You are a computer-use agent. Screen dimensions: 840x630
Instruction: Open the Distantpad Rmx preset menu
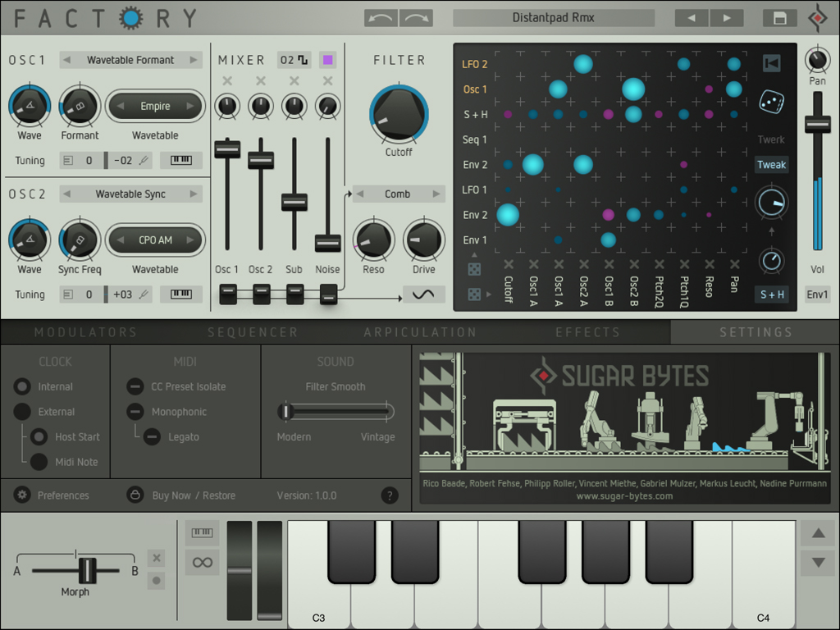click(554, 18)
